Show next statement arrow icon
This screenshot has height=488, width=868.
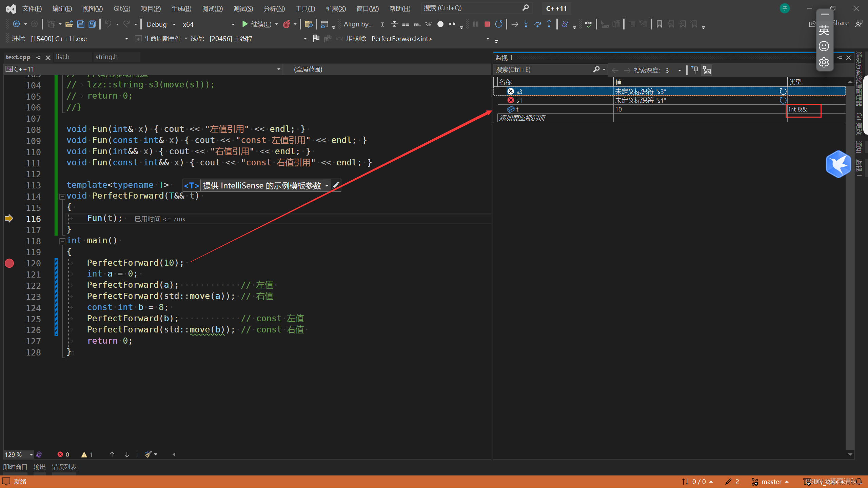pyautogui.click(x=515, y=24)
